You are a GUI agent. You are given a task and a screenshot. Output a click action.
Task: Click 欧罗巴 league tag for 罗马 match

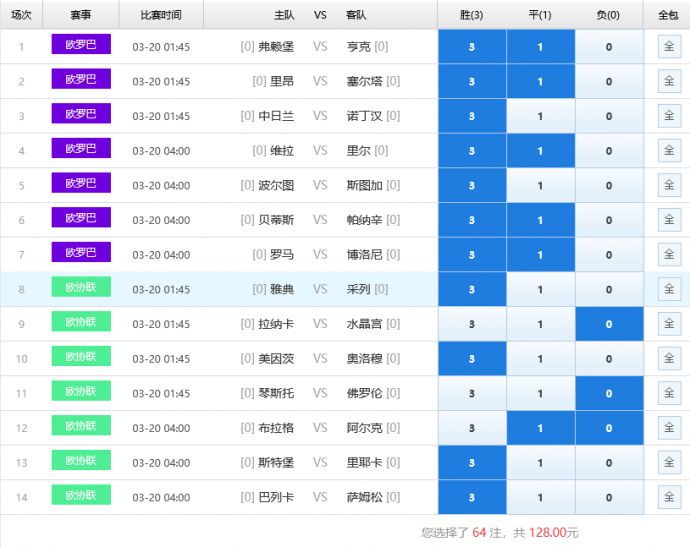point(81,253)
